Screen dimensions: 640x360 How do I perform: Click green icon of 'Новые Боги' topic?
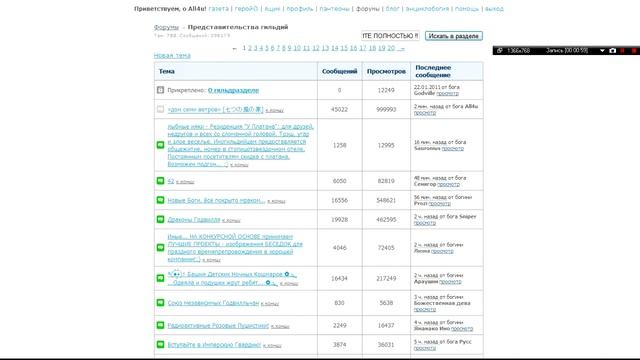coord(160,200)
